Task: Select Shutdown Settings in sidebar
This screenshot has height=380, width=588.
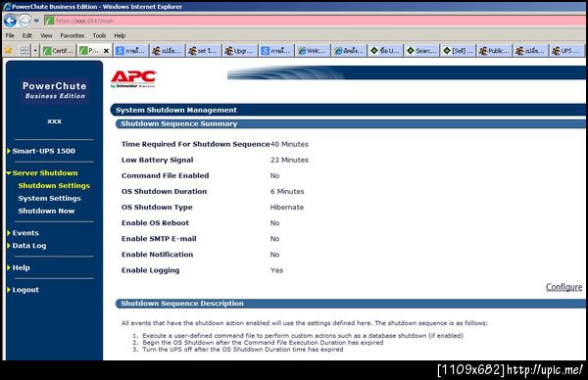Action: [x=54, y=186]
